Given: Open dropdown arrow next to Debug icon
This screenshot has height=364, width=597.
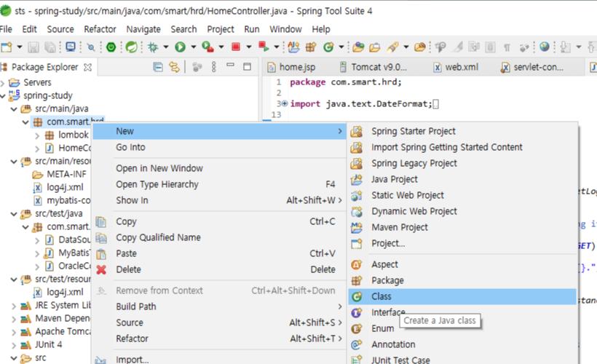Looking at the screenshot, I should click(x=165, y=47).
